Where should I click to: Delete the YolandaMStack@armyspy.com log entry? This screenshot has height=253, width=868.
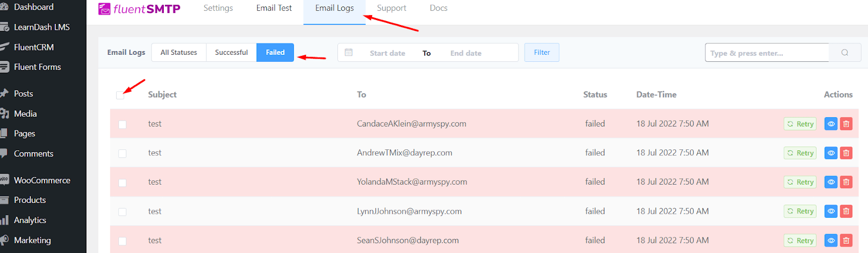click(846, 182)
